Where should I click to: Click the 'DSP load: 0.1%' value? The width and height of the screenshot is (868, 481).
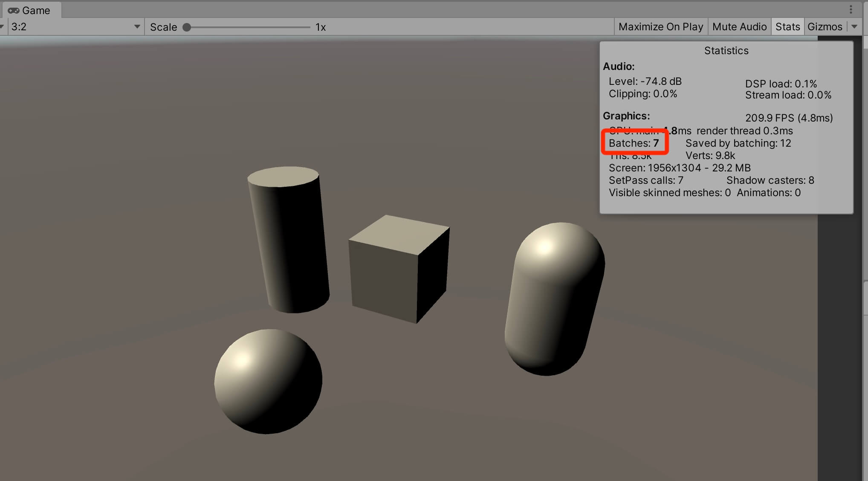click(x=781, y=84)
